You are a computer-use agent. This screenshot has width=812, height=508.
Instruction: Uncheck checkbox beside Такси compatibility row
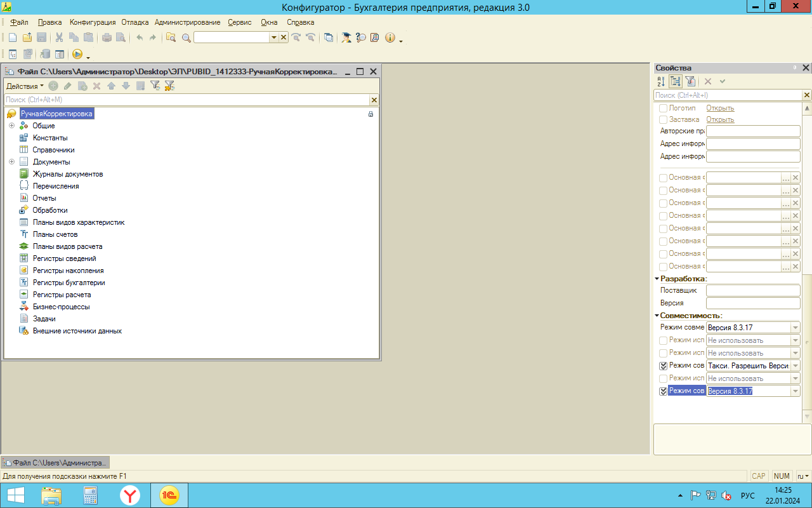[664, 366]
